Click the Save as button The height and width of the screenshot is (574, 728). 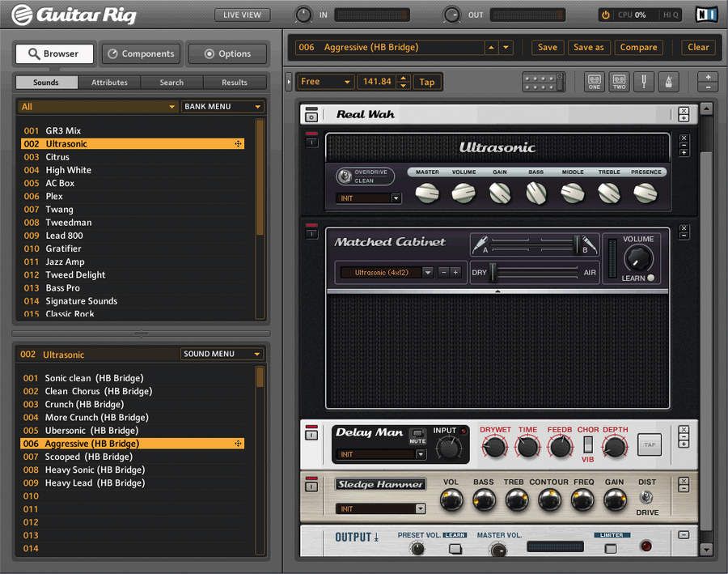pyautogui.click(x=588, y=48)
